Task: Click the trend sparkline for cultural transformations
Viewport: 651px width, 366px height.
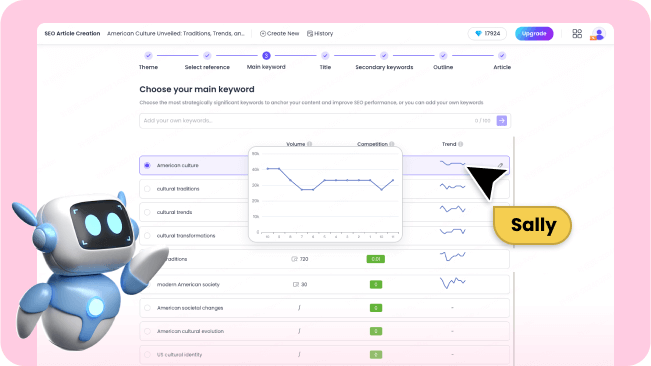Action: pyautogui.click(x=453, y=231)
